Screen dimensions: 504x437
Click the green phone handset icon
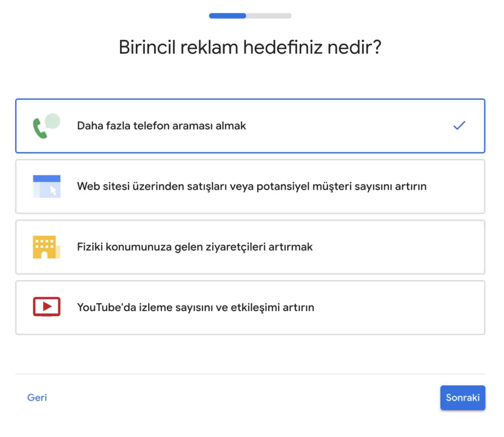click(39, 129)
